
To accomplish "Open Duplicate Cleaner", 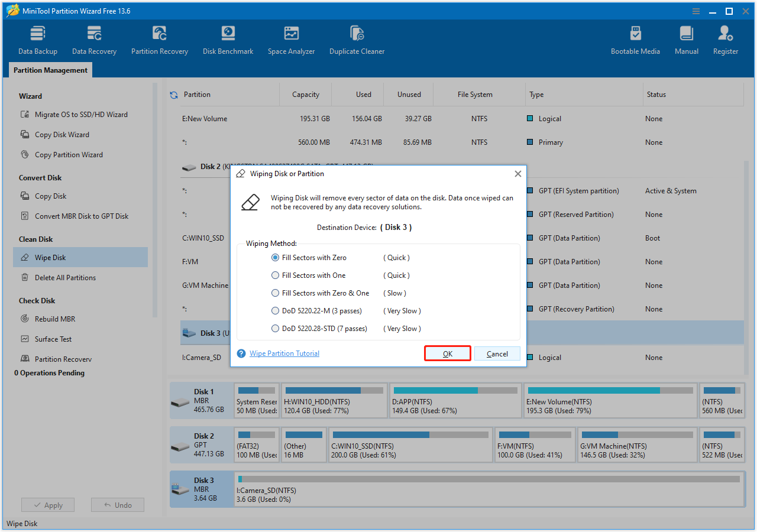I will [x=357, y=38].
